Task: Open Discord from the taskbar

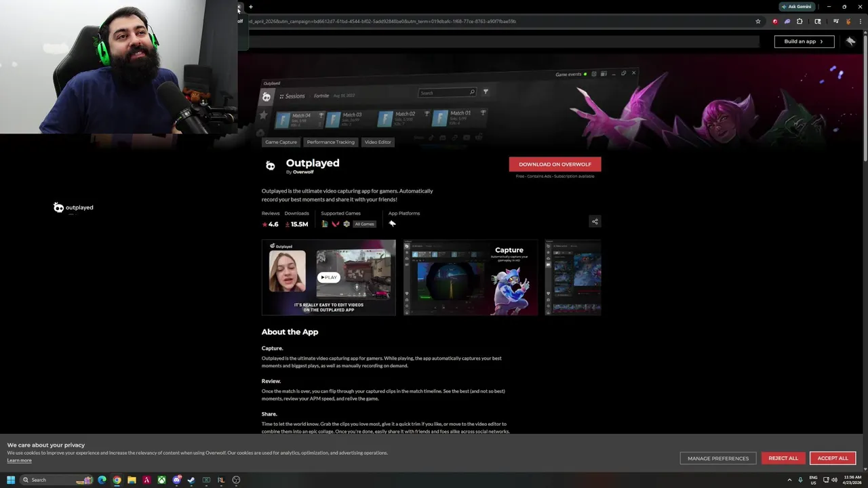Action: pos(176,480)
